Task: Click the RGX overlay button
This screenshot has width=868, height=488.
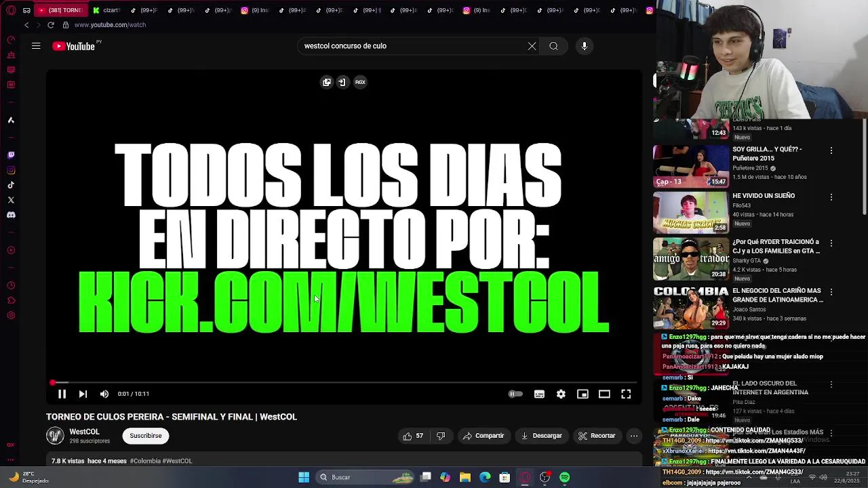Action: click(x=360, y=82)
